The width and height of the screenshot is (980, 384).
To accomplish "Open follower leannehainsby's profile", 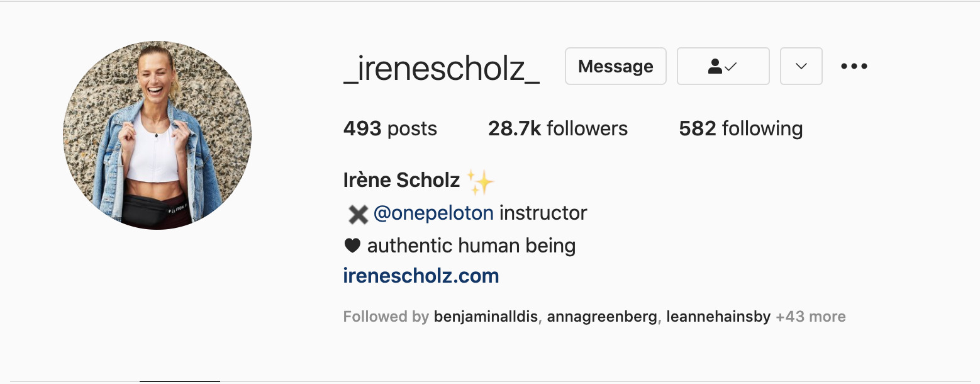I will tap(718, 317).
